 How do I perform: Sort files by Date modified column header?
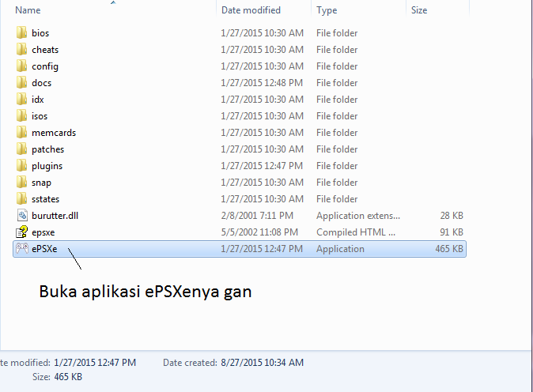(251, 10)
